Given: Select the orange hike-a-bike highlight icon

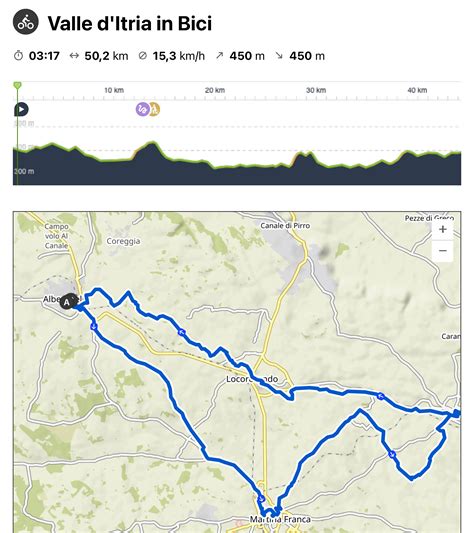Looking at the screenshot, I should [x=155, y=109].
